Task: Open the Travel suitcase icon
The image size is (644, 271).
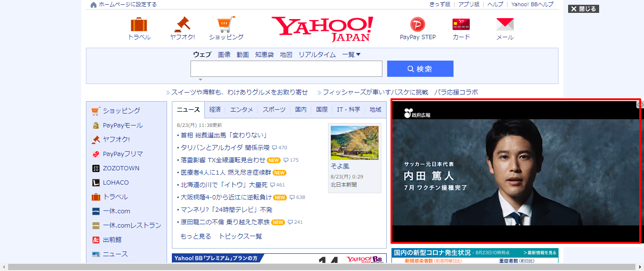Action: tap(139, 24)
